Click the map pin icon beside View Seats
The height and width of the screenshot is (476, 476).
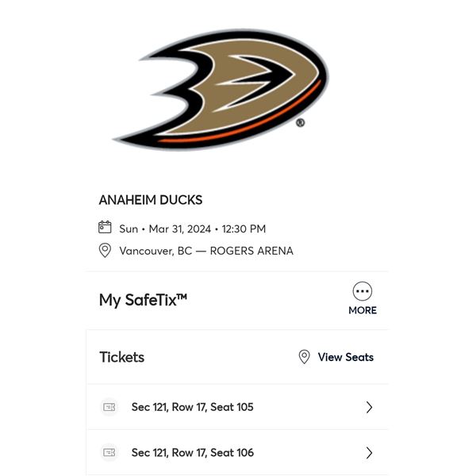click(x=304, y=357)
